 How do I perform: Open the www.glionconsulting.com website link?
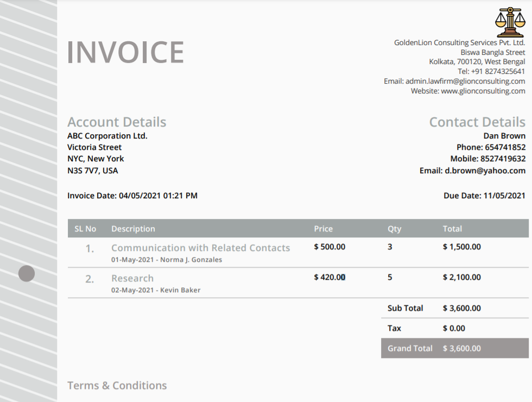(483, 91)
